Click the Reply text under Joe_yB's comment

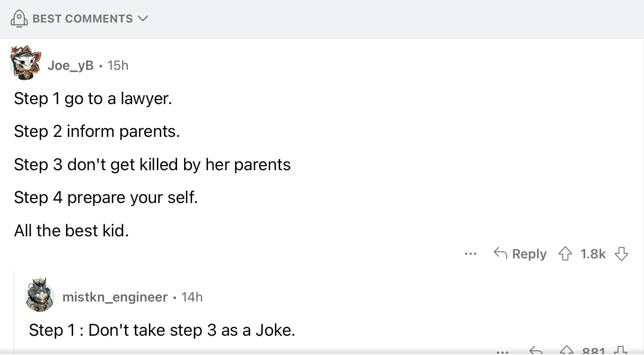pos(529,254)
